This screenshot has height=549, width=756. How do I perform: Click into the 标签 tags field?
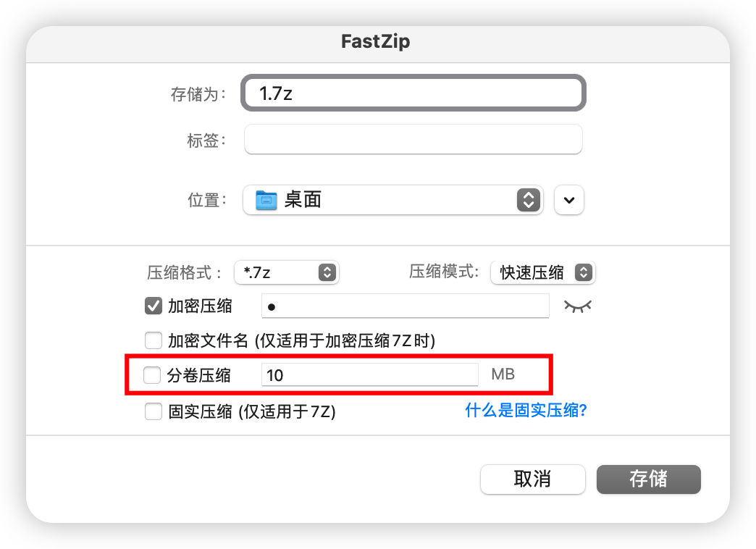(413, 139)
